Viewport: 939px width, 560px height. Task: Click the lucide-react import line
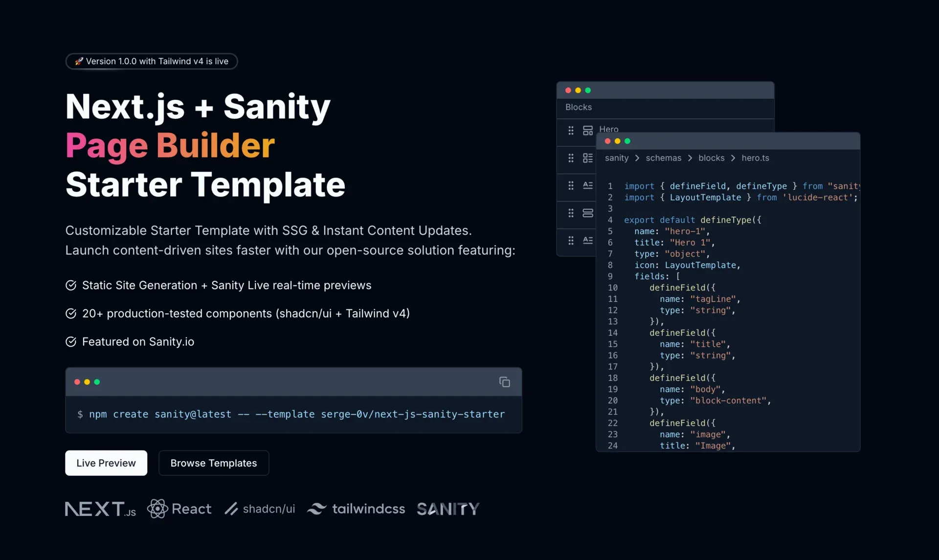point(741,198)
